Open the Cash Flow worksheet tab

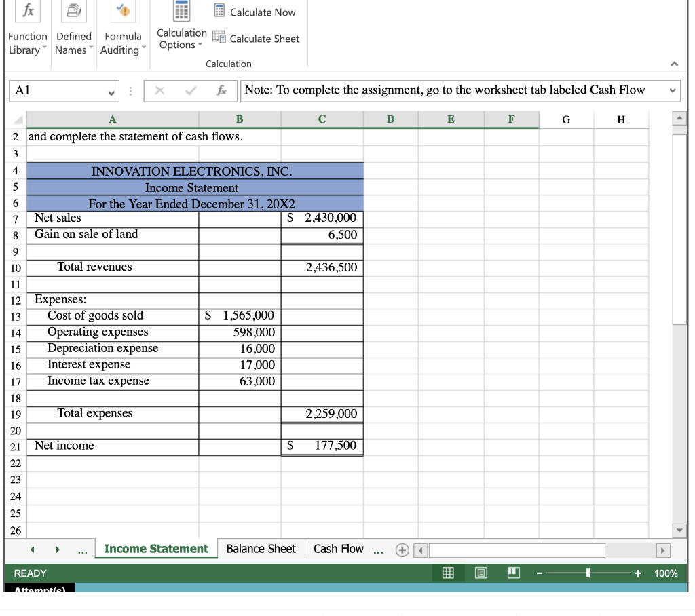339,550
